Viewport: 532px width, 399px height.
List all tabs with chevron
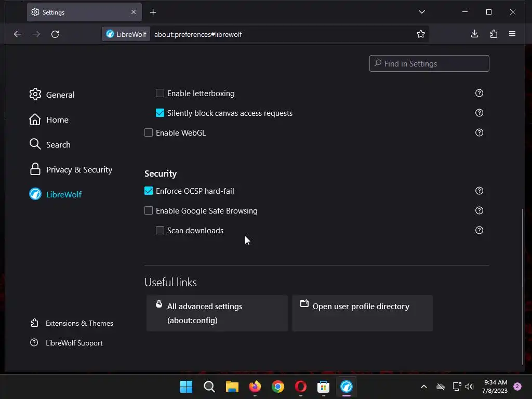coord(422,12)
